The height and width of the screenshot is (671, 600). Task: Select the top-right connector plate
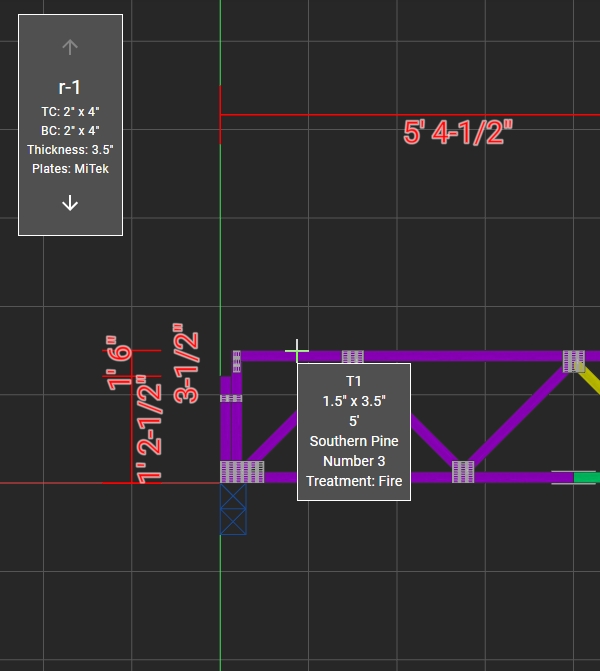pos(573,361)
